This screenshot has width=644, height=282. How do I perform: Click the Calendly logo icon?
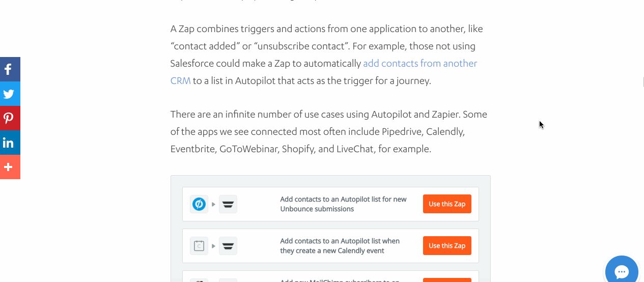[x=199, y=246]
